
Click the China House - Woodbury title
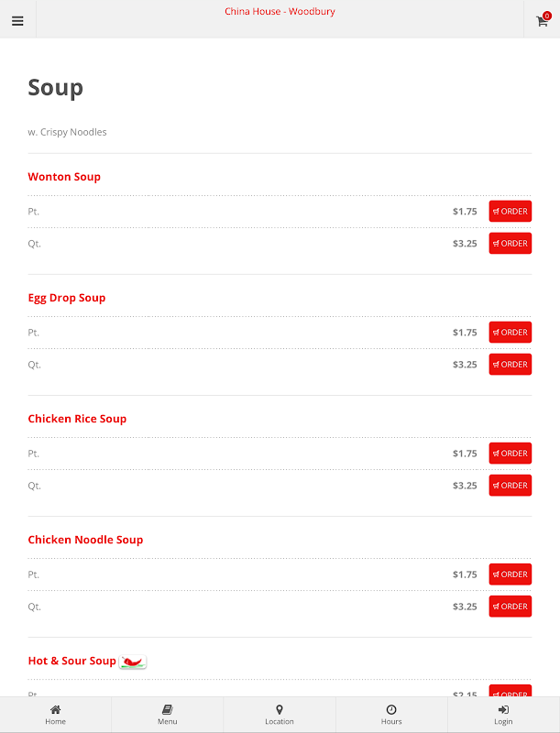(x=280, y=12)
